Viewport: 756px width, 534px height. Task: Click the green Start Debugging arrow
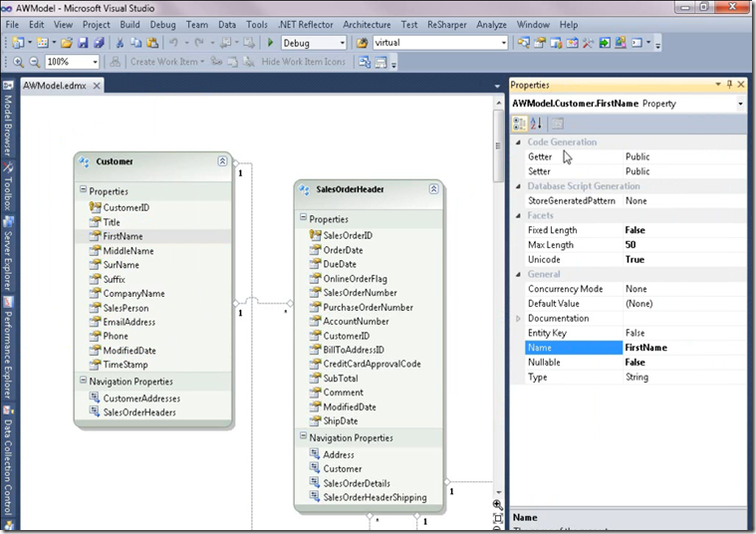(x=270, y=43)
